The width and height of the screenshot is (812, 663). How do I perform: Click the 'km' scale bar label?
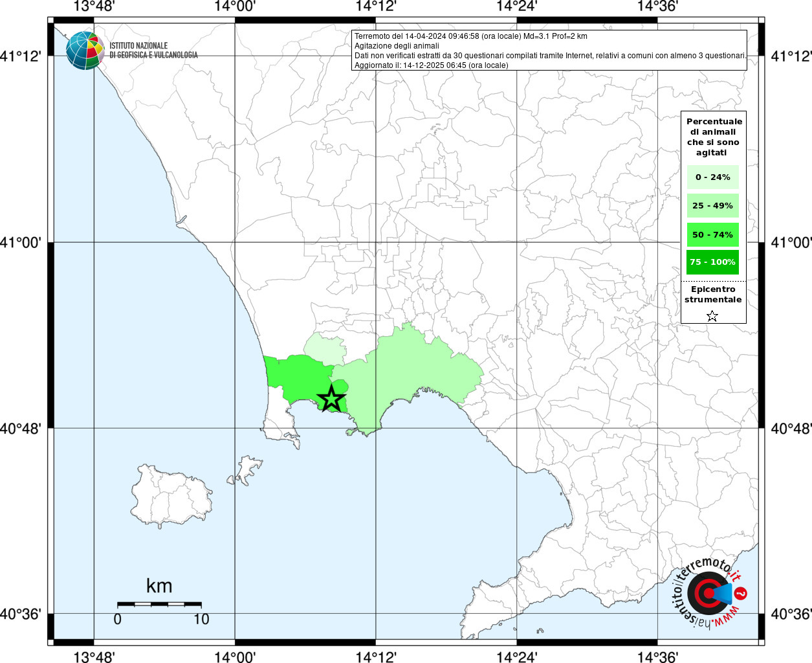(159, 586)
